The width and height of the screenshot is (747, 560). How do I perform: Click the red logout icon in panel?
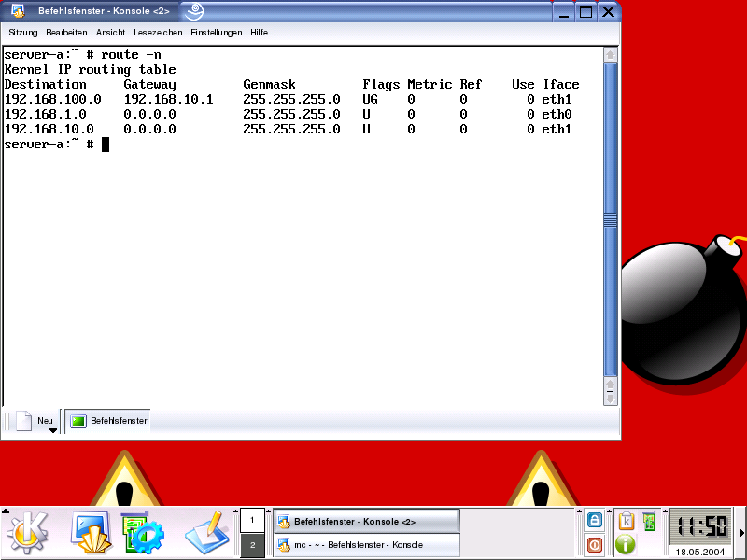[594, 544]
